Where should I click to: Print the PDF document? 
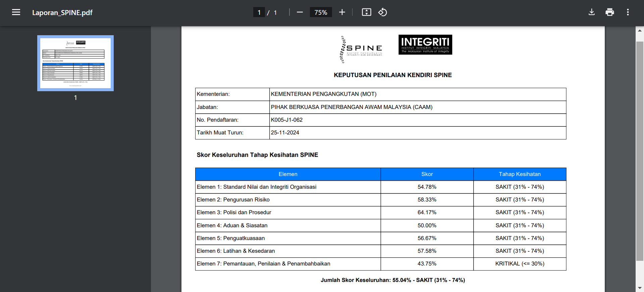[x=609, y=12]
